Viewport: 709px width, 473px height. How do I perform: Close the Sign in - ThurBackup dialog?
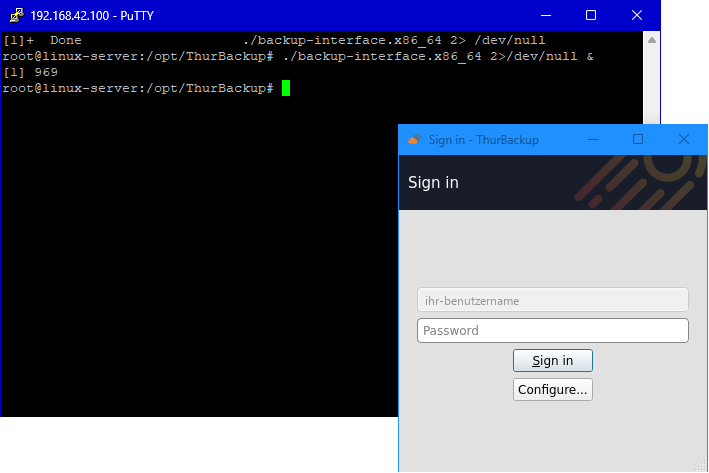tap(684, 140)
